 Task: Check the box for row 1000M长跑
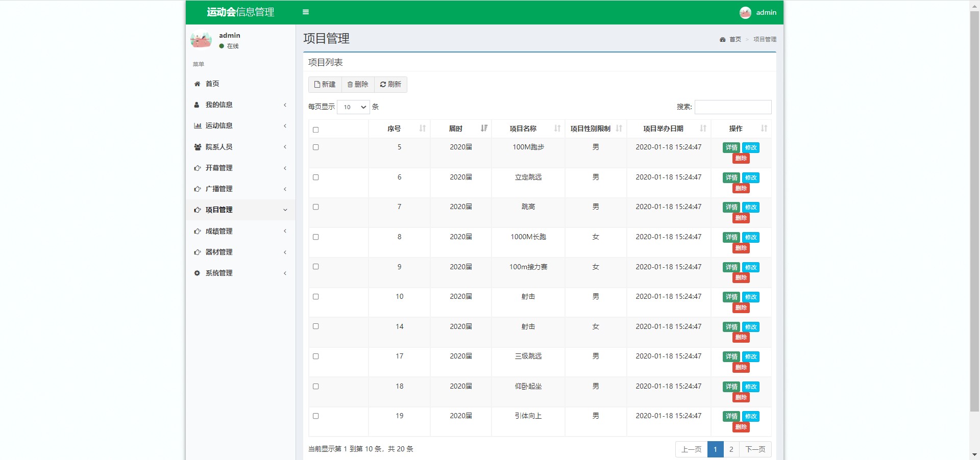[x=316, y=237]
